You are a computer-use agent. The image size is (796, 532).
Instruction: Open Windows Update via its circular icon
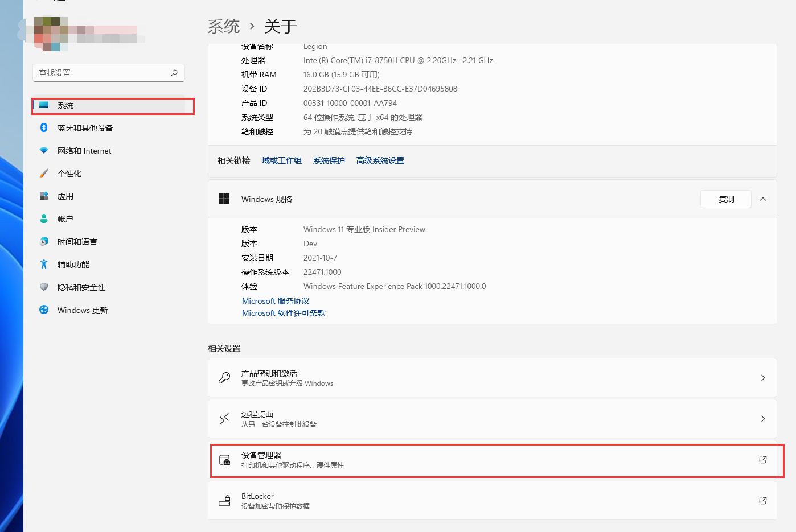pyautogui.click(x=44, y=310)
